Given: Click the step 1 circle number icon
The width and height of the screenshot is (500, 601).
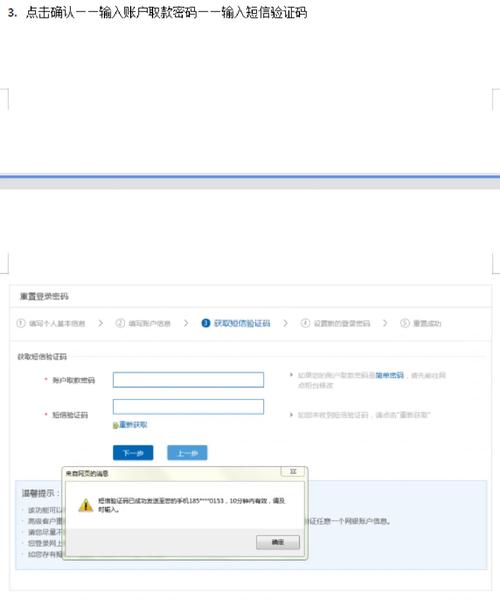Looking at the screenshot, I should (21, 323).
